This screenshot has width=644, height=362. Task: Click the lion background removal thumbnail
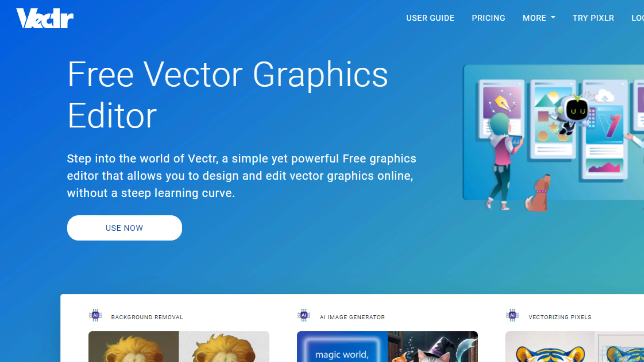click(179, 347)
